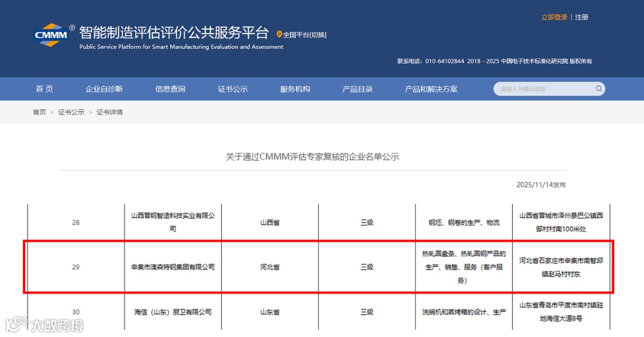Select the publish date 2025/11/14发布
The width and height of the screenshot is (644, 337).
541,185
